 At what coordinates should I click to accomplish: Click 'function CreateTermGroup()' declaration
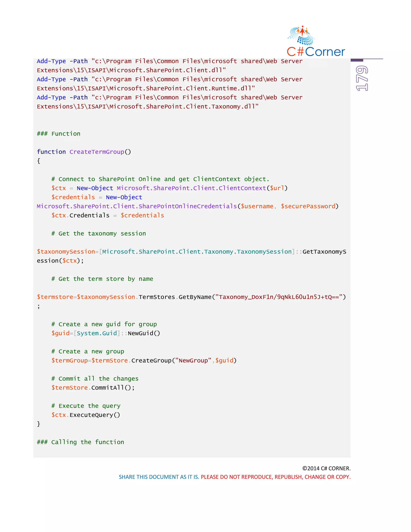coord(84,152)
